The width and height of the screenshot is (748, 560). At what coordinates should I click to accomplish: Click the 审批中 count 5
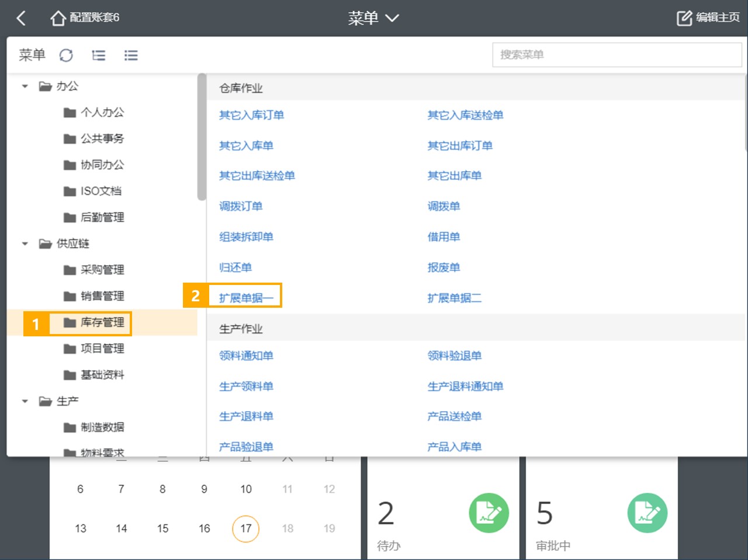[545, 513]
